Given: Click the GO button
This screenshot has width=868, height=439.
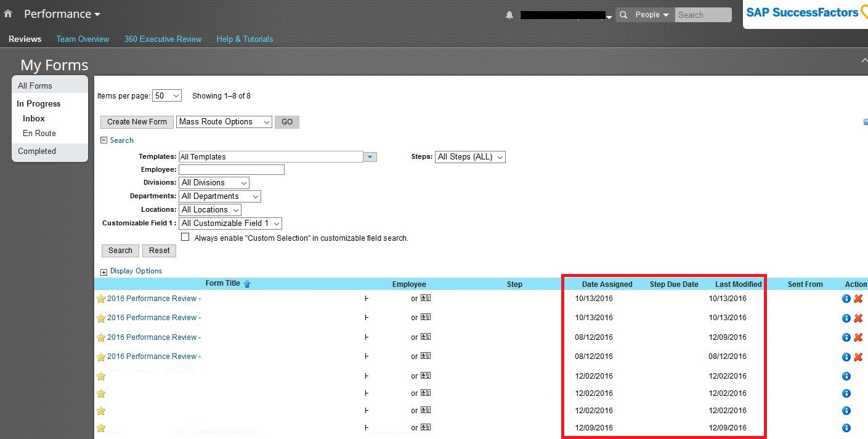Looking at the screenshot, I should point(287,122).
